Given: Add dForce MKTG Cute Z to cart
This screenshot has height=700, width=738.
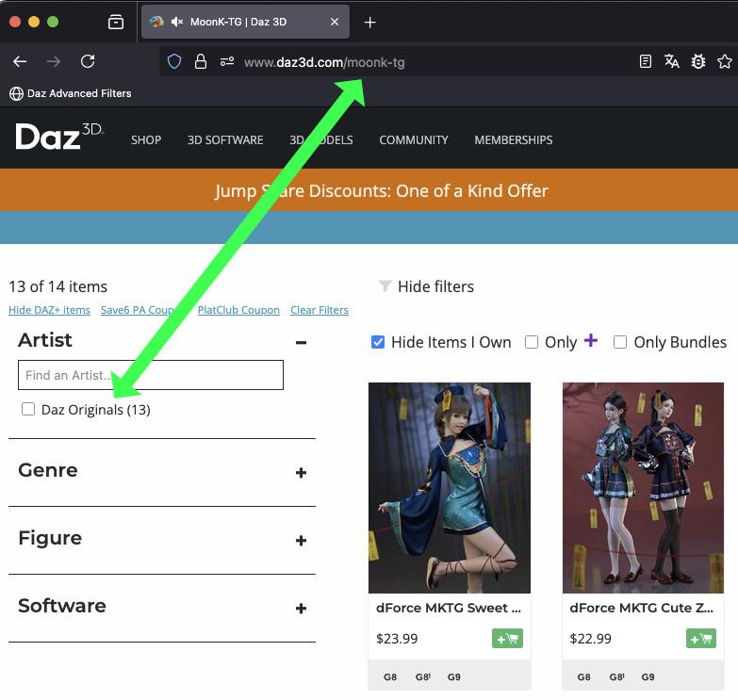Looking at the screenshot, I should pos(701,639).
